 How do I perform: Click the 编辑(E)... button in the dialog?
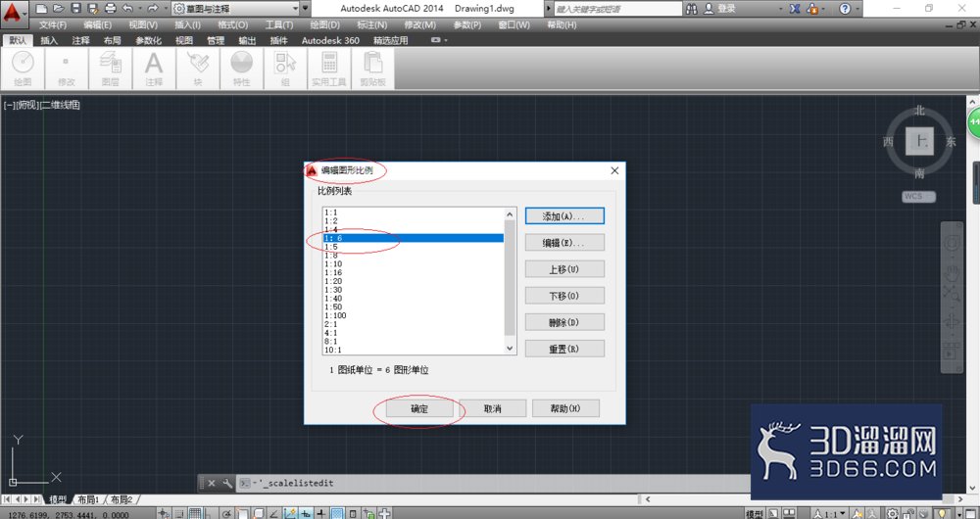[564, 243]
